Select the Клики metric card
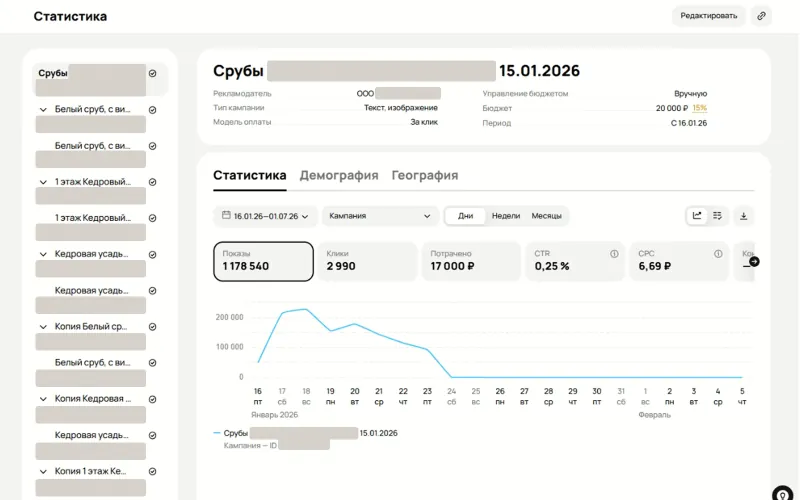The height and width of the screenshot is (500, 800). 367,261
